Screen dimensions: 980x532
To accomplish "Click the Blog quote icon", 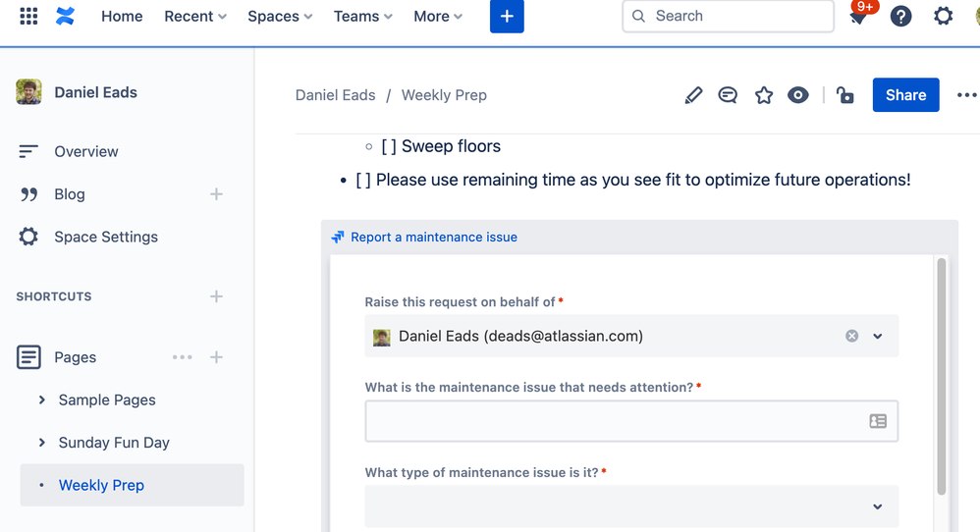I will point(28,194).
